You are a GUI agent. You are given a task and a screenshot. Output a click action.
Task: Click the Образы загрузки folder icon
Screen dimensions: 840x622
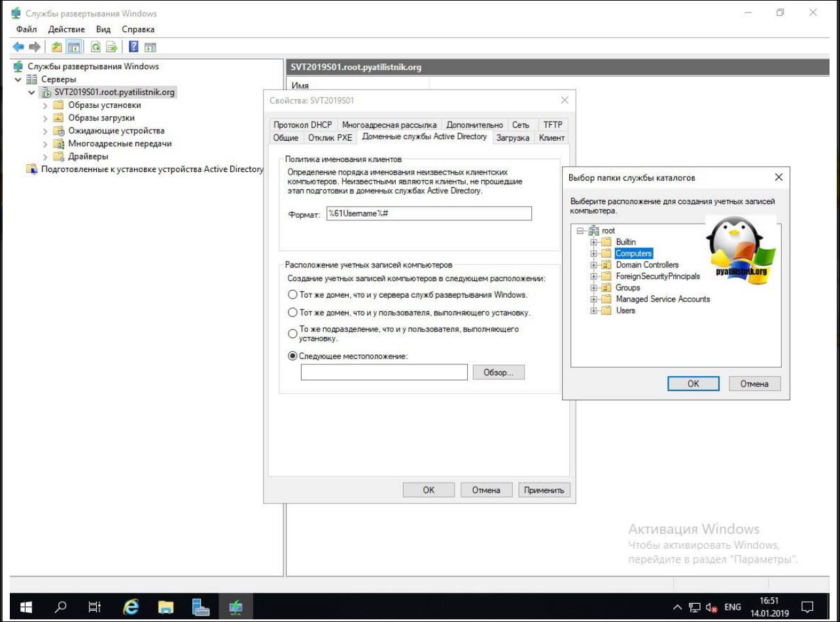pos(58,118)
